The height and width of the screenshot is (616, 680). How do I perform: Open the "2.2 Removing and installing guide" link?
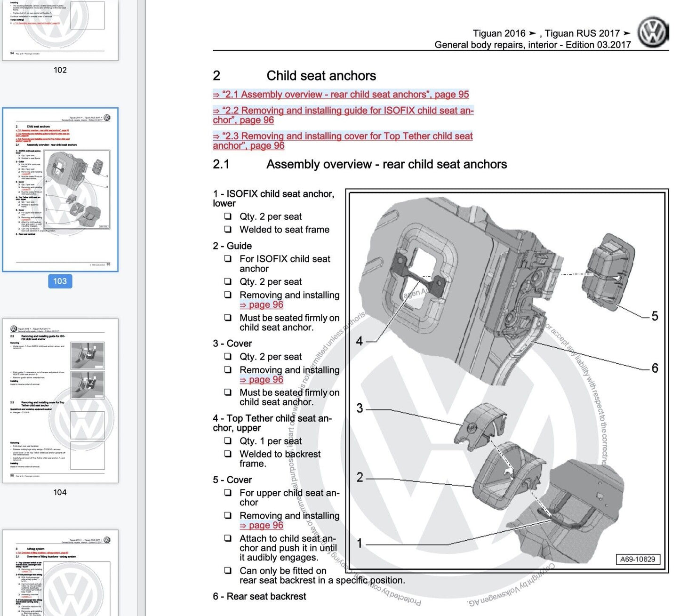(343, 115)
